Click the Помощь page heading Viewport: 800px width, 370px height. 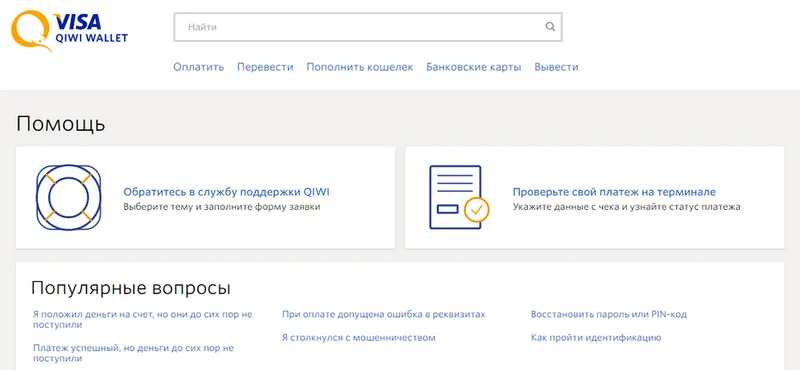[61, 124]
